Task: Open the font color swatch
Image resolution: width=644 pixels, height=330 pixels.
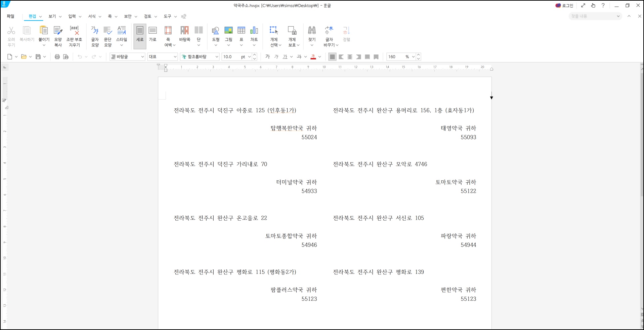Action: pyautogui.click(x=314, y=57)
